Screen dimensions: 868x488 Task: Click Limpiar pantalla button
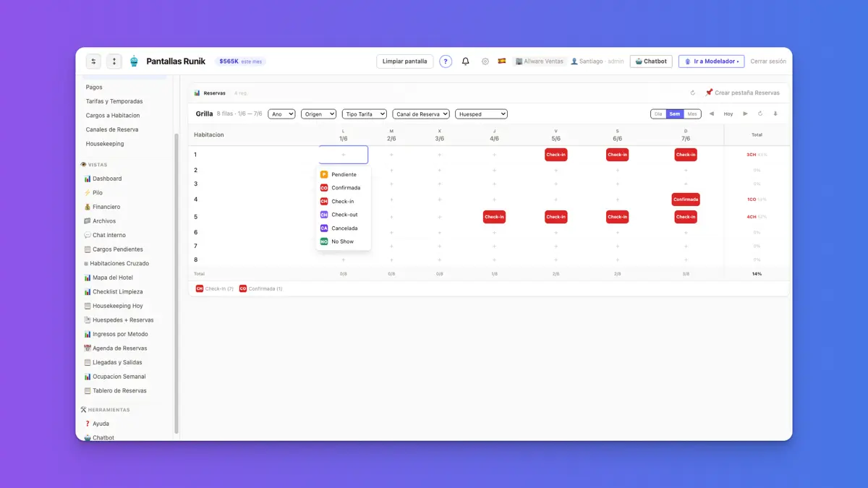[x=405, y=61]
